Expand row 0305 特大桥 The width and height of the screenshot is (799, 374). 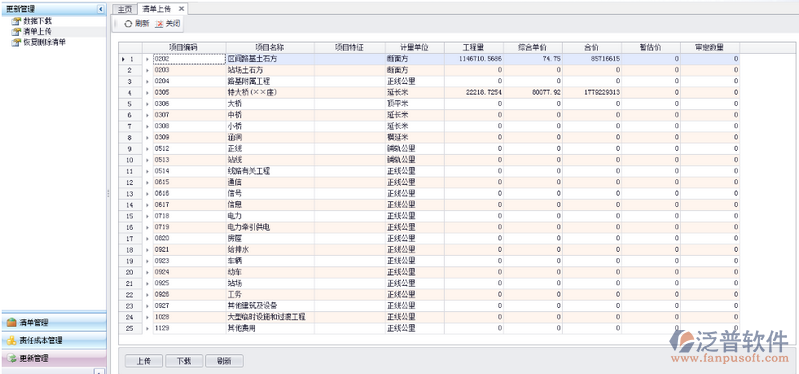click(148, 93)
